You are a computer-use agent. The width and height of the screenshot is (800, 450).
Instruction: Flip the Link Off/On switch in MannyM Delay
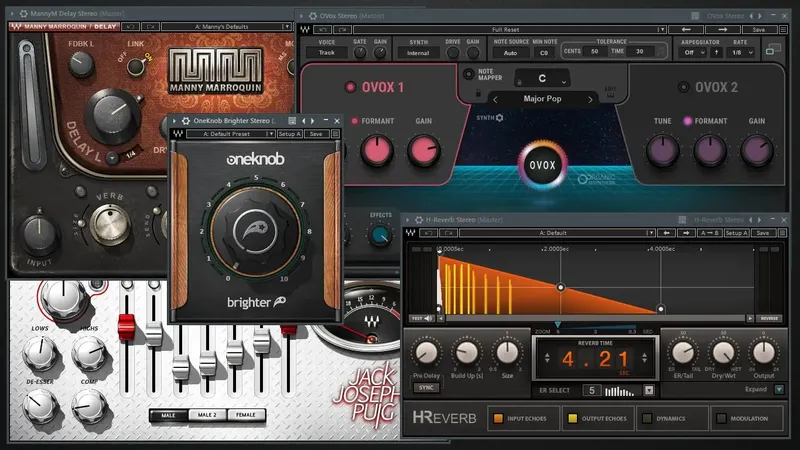(x=135, y=66)
